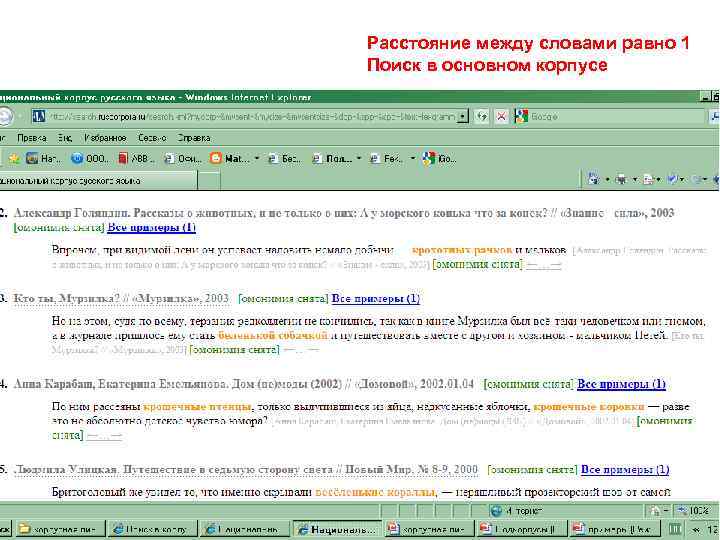Viewport: 720px width, 540px height.
Task: Click the highlighted words 'крошечные коровки'
Action: click(x=589, y=407)
